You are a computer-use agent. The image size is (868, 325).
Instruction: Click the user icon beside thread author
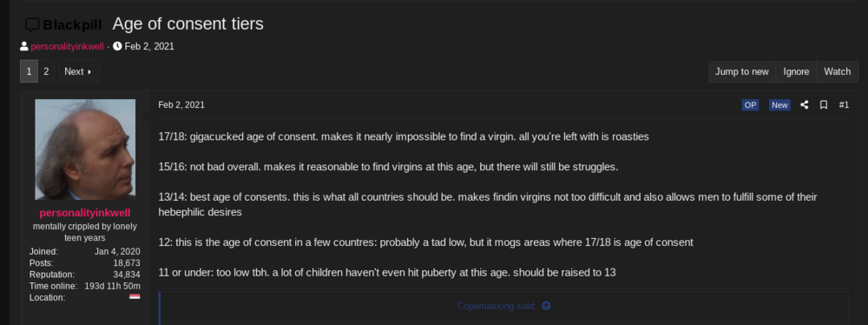click(x=24, y=46)
